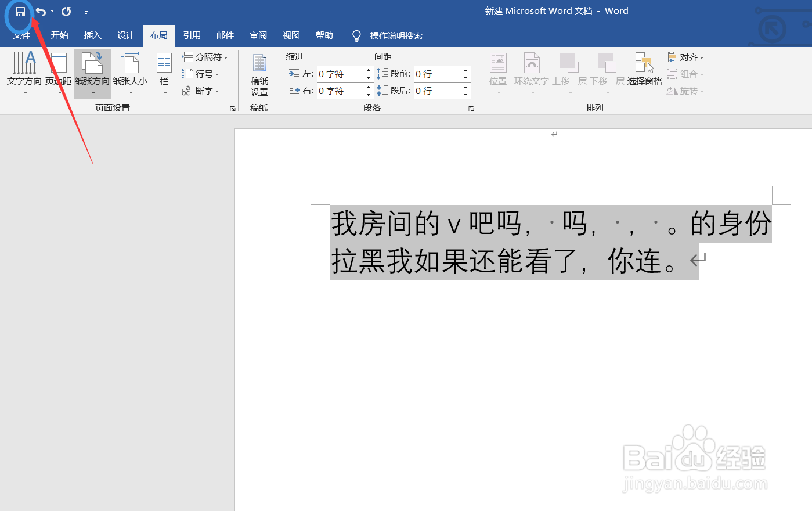812x511 pixels.
Task: Open the 选择窗格 selection pane
Action: click(x=644, y=70)
